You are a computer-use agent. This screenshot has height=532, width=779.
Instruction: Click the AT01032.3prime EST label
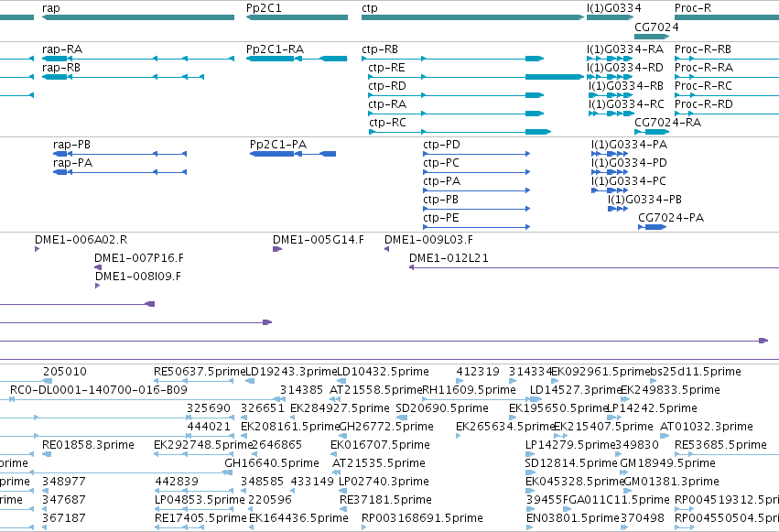click(707, 428)
